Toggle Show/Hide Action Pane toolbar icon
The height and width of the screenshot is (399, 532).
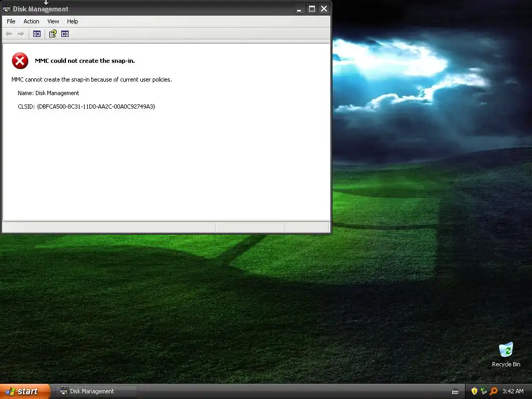(65, 34)
